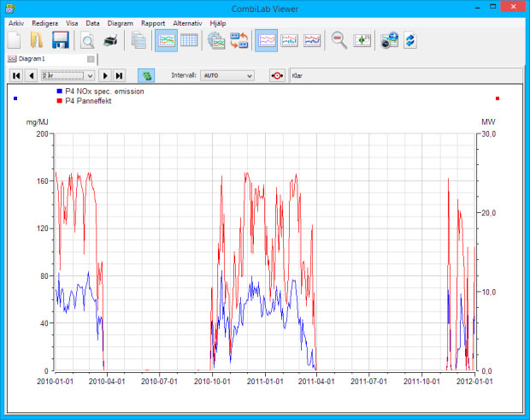This screenshot has height=420, width=530.
Task: Close the Diagram1 tab
Action: [91, 59]
